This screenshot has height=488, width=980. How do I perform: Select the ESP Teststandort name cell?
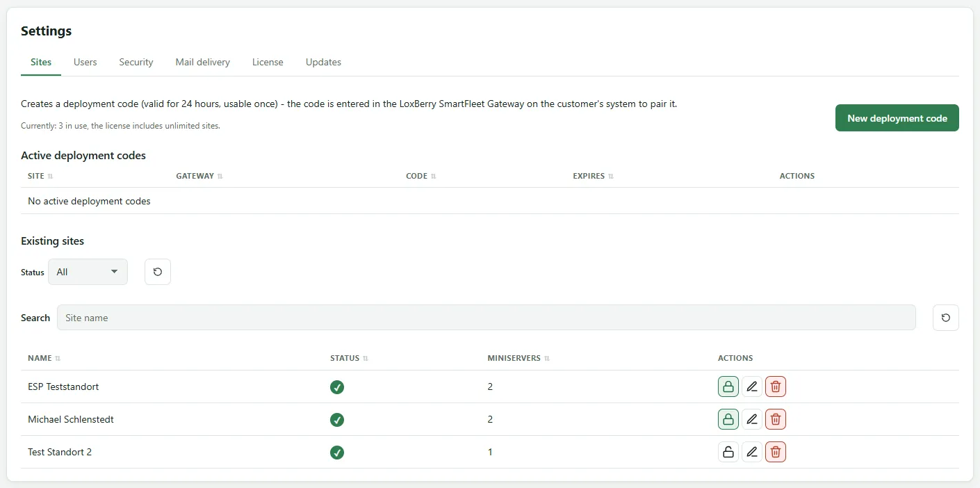click(63, 387)
